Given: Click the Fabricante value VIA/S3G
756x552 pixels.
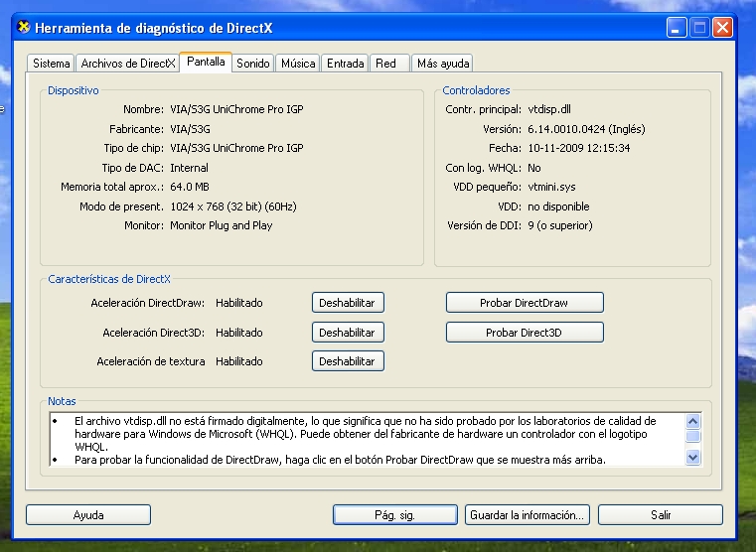Looking at the screenshot, I should (x=190, y=129).
